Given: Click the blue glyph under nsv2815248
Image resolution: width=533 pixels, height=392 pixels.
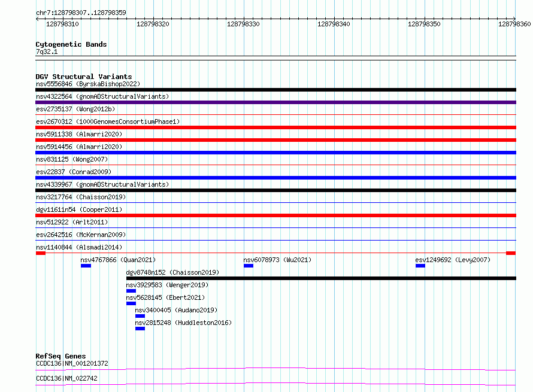Looking at the screenshot, I should [x=140, y=329].
